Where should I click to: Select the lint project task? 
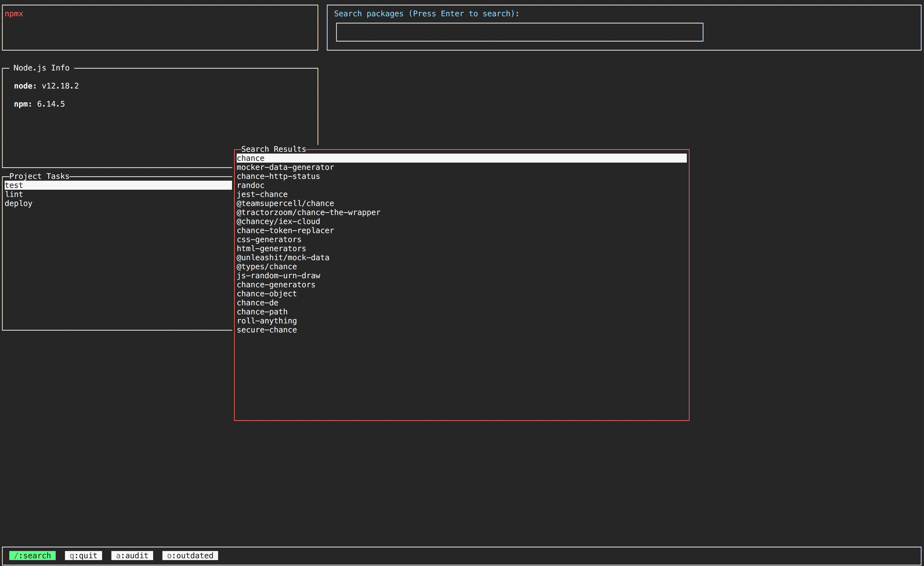[x=14, y=194]
